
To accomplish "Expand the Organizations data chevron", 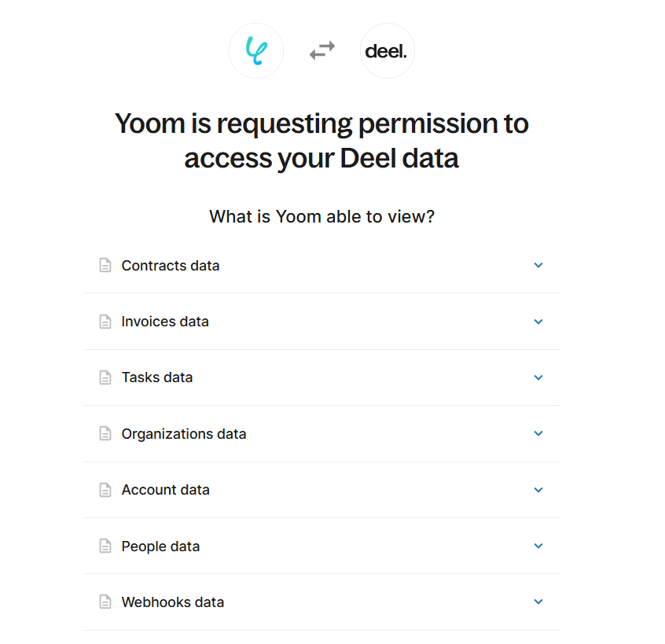I will [x=538, y=433].
